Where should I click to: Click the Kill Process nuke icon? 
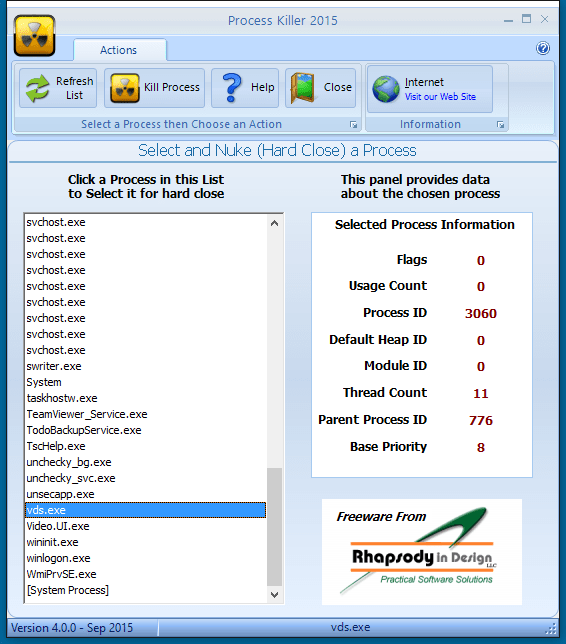(124, 88)
